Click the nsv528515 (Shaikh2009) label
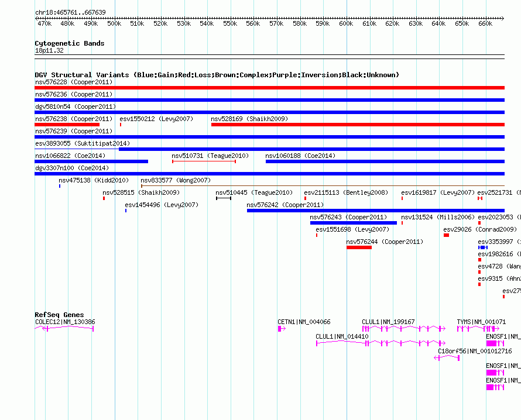Screen dimensions: 521x420 [x=141, y=192]
